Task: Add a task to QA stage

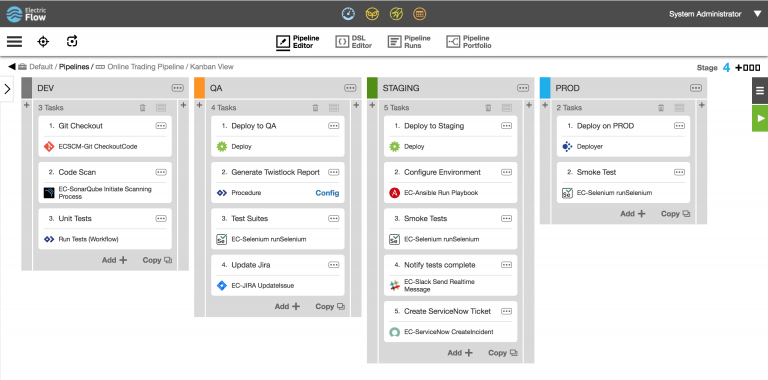Action: point(287,307)
